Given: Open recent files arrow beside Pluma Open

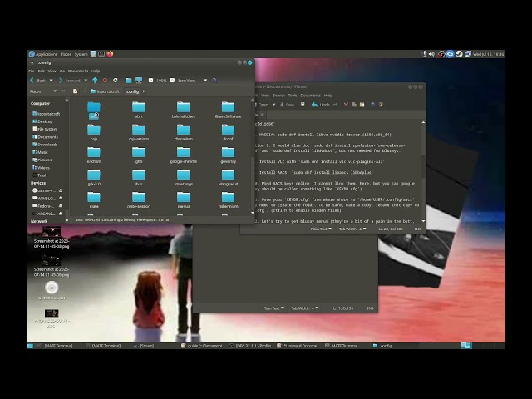Looking at the screenshot, I should [273, 105].
